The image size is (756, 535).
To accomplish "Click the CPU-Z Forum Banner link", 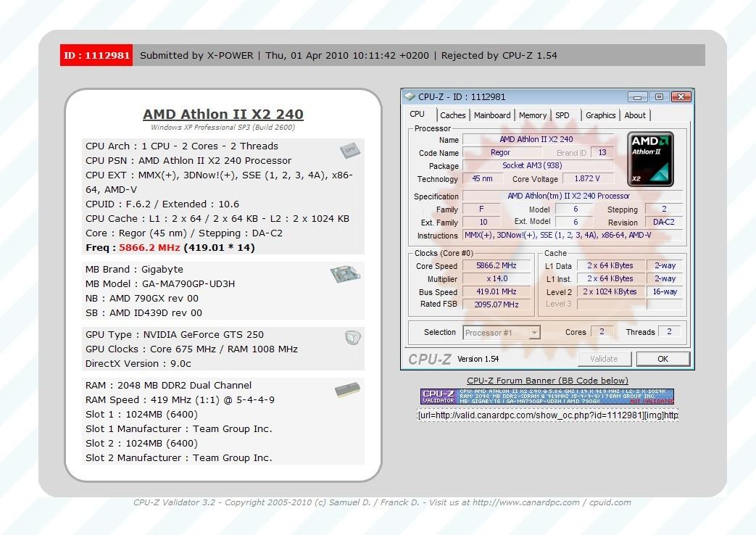I will pyautogui.click(x=547, y=380).
